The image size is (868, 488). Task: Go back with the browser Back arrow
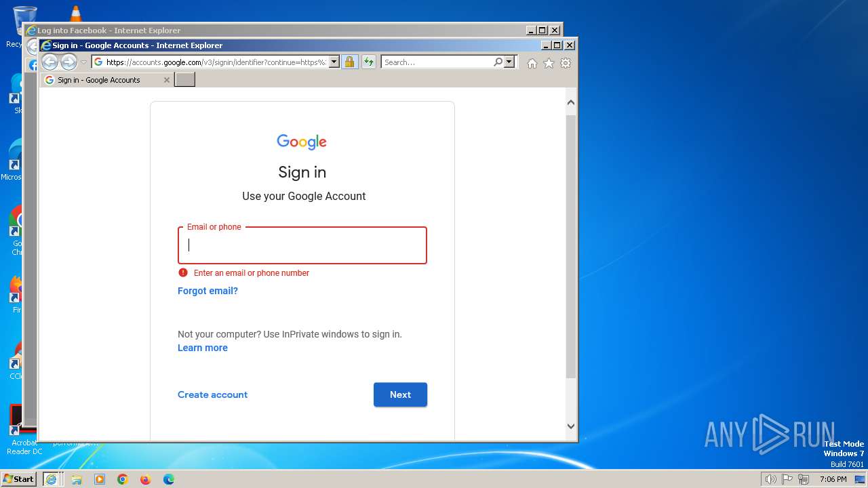50,62
